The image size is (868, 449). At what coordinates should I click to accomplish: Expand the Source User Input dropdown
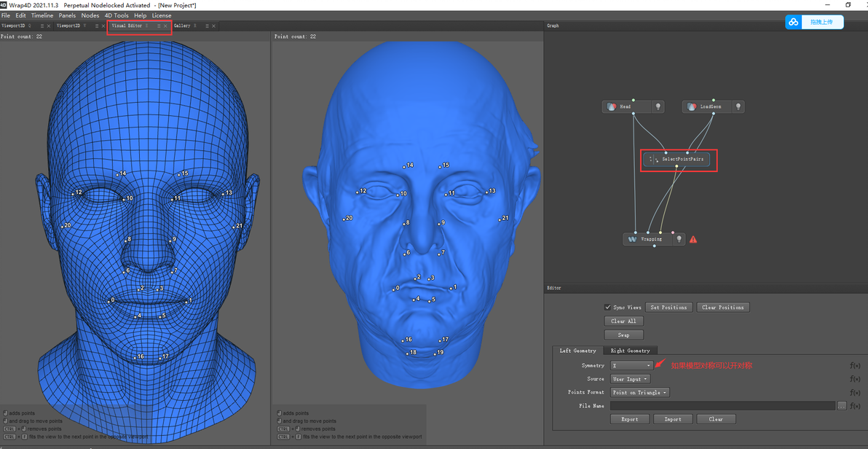click(x=630, y=379)
